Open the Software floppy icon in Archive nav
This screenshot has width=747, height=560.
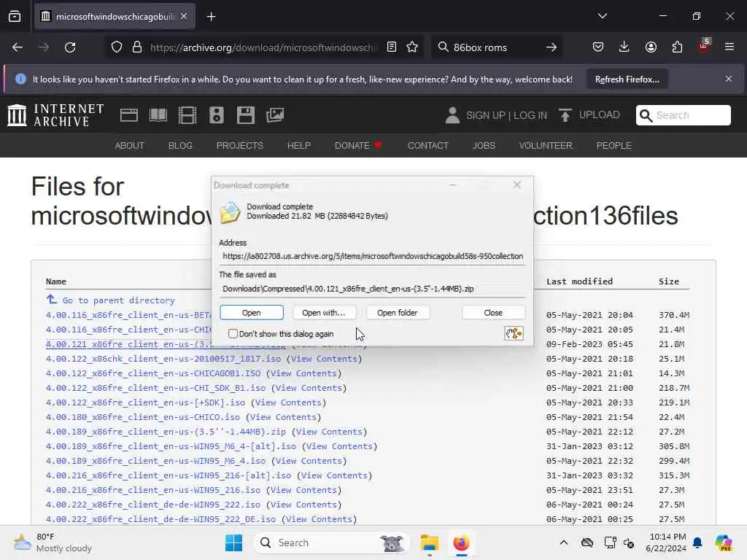(246, 115)
